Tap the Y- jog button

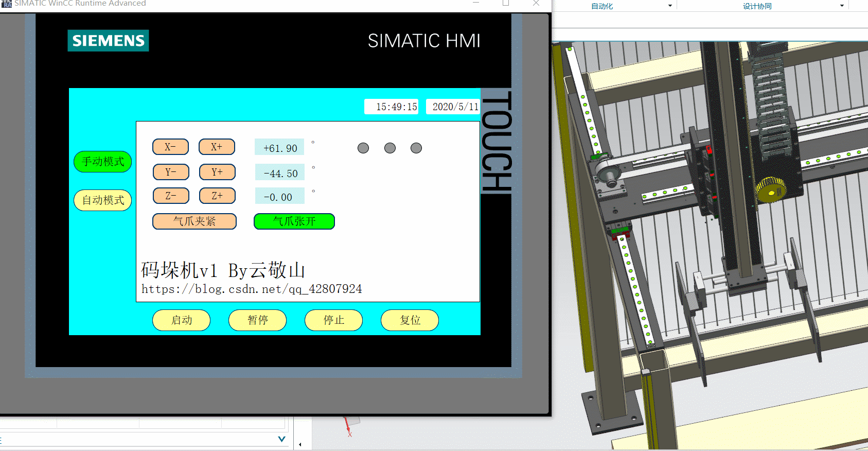[171, 172]
